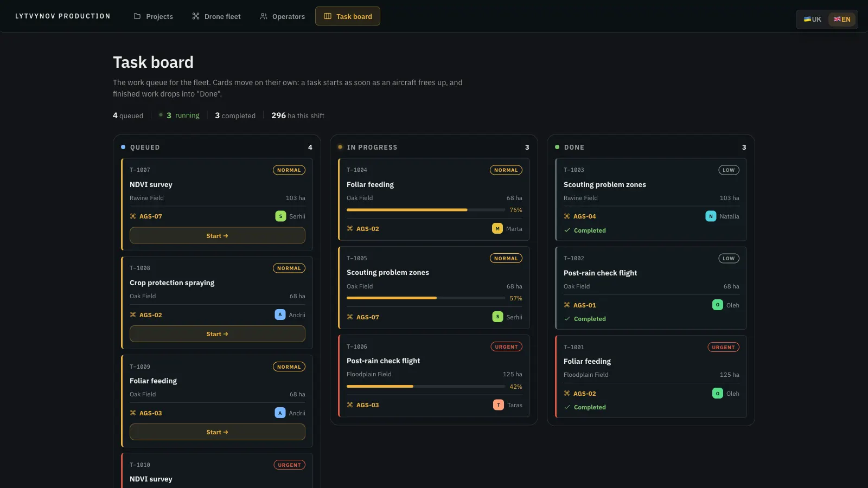Click the IN PROGRESS column header

tap(372, 147)
